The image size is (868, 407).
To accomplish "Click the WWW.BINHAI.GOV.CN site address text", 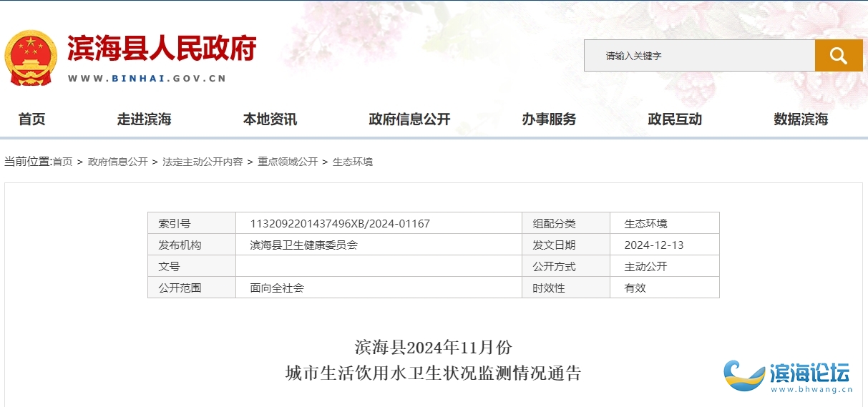I will click(147, 79).
